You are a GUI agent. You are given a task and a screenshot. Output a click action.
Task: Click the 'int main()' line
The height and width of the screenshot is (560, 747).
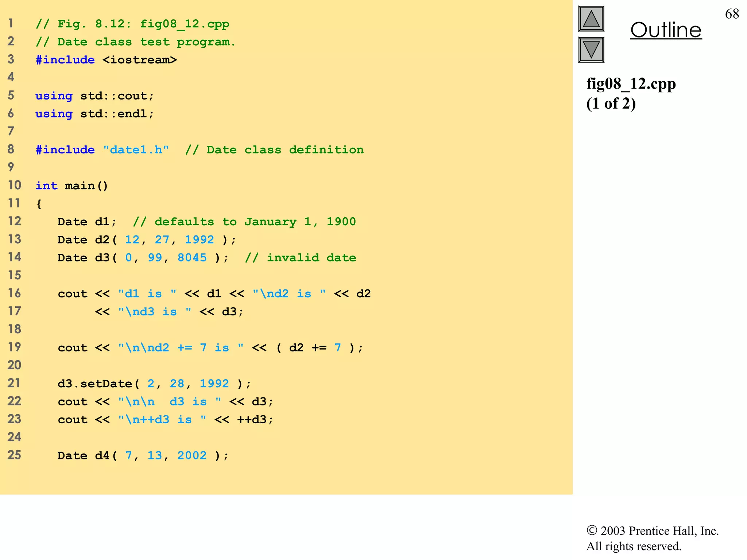point(72,186)
